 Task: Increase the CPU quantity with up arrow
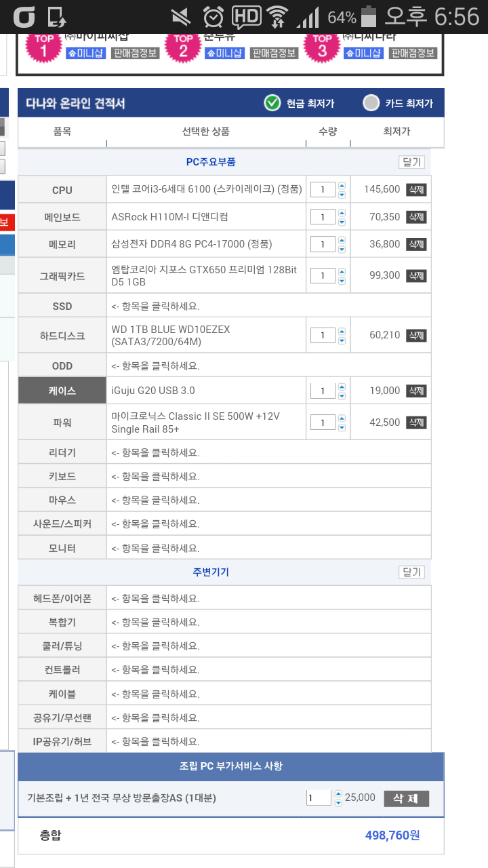[x=342, y=185]
